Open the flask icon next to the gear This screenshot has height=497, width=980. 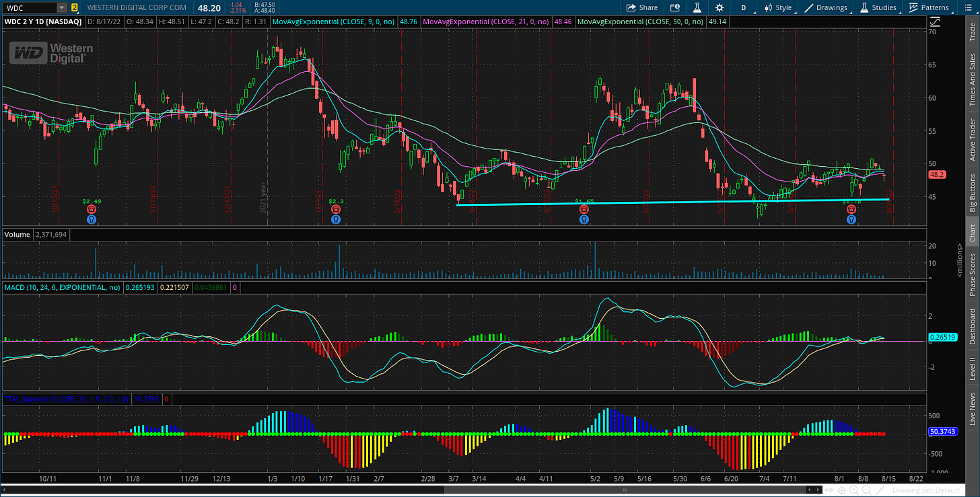[x=697, y=7]
